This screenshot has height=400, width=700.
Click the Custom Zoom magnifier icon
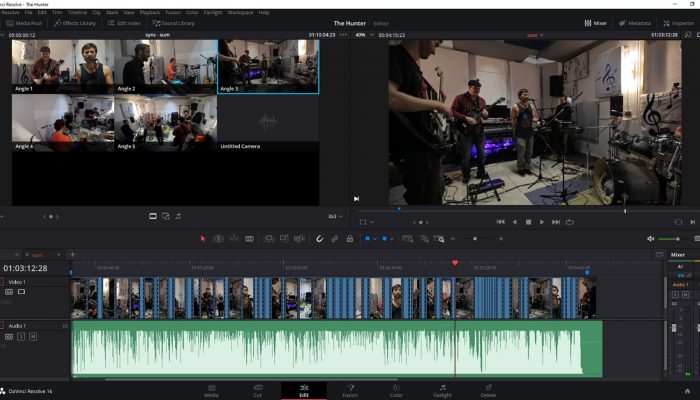click(x=439, y=239)
